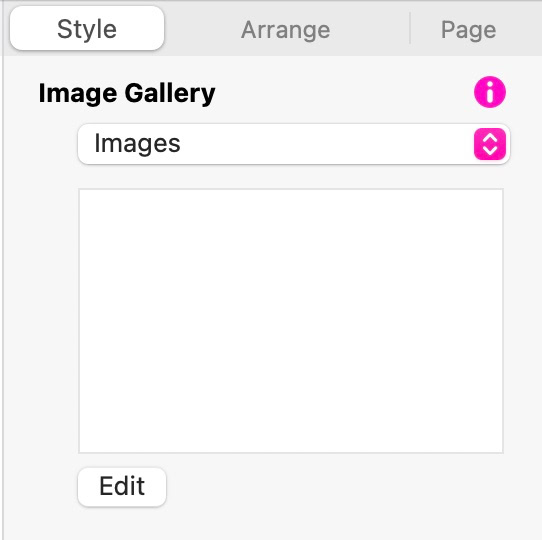The image size is (542, 540).
Task: Activate the Style segment in the inspector
Action: pos(87,29)
